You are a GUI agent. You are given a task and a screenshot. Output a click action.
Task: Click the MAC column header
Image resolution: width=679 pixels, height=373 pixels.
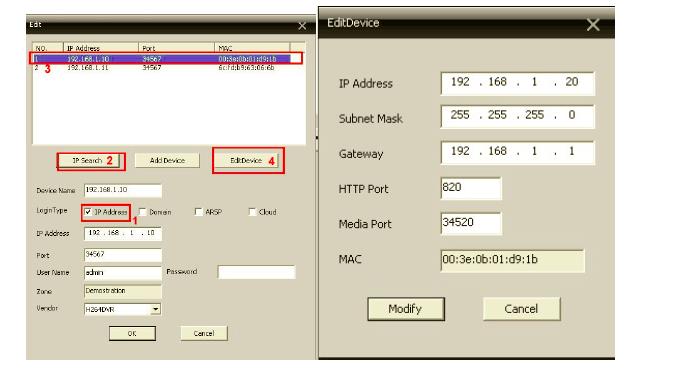pos(252,48)
